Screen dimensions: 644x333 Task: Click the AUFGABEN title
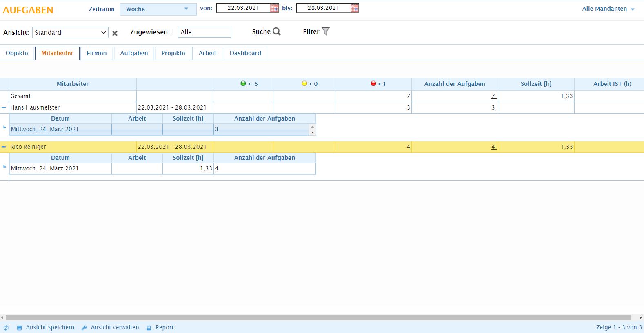point(28,10)
